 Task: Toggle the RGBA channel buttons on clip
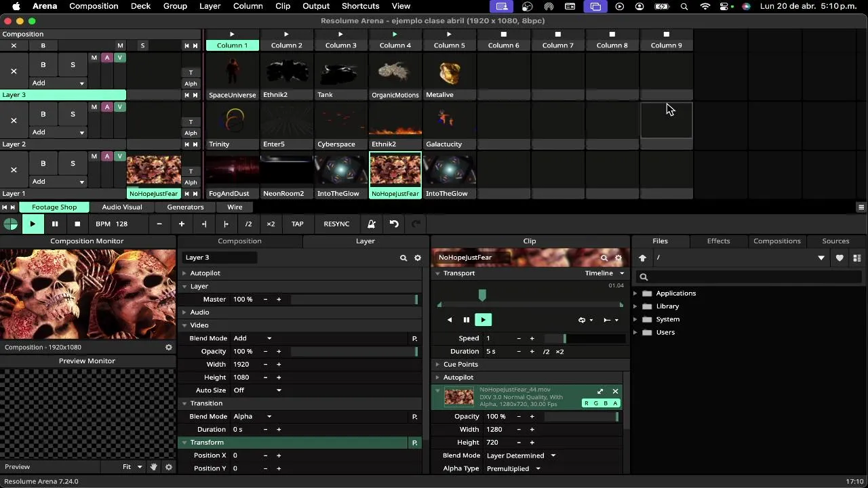coord(601,403)
